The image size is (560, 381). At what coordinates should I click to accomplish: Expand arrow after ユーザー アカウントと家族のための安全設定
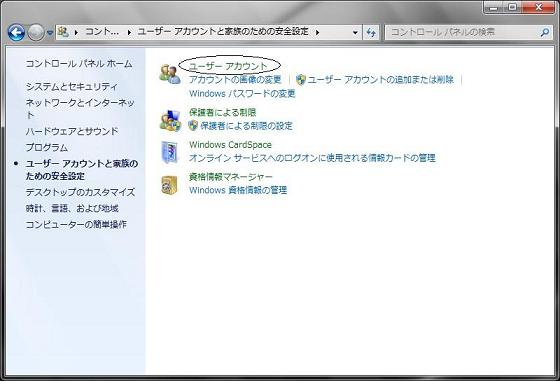(x=317, y=32)
